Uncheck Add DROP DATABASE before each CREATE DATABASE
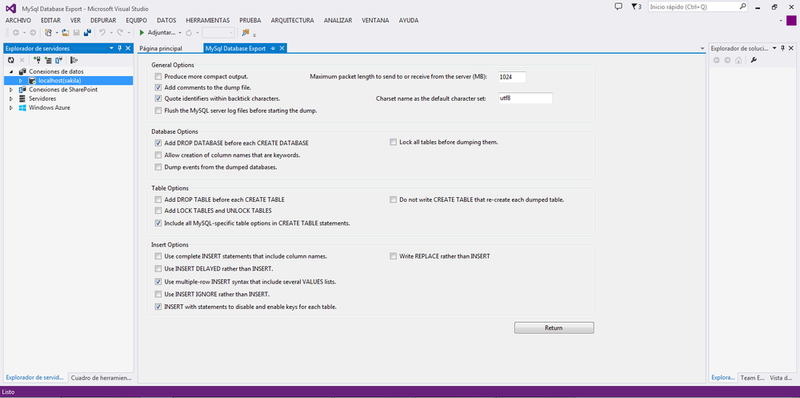The image size is (800, 398). [158, 143]
